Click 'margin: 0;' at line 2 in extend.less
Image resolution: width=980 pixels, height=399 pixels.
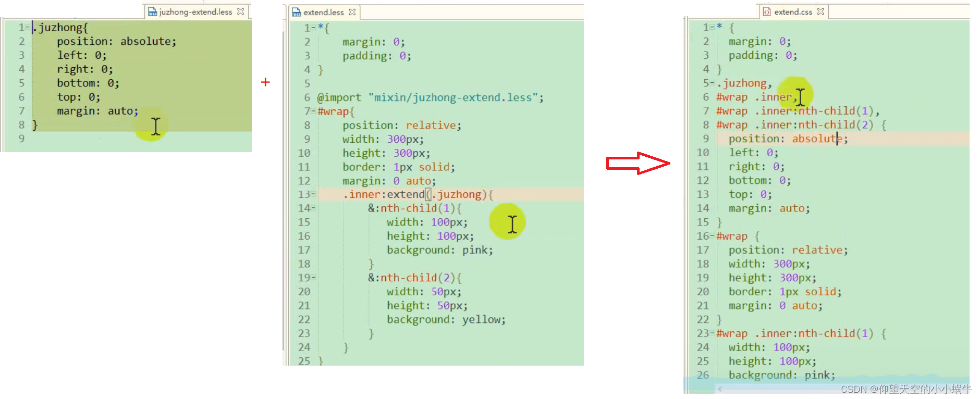[374, 42]
